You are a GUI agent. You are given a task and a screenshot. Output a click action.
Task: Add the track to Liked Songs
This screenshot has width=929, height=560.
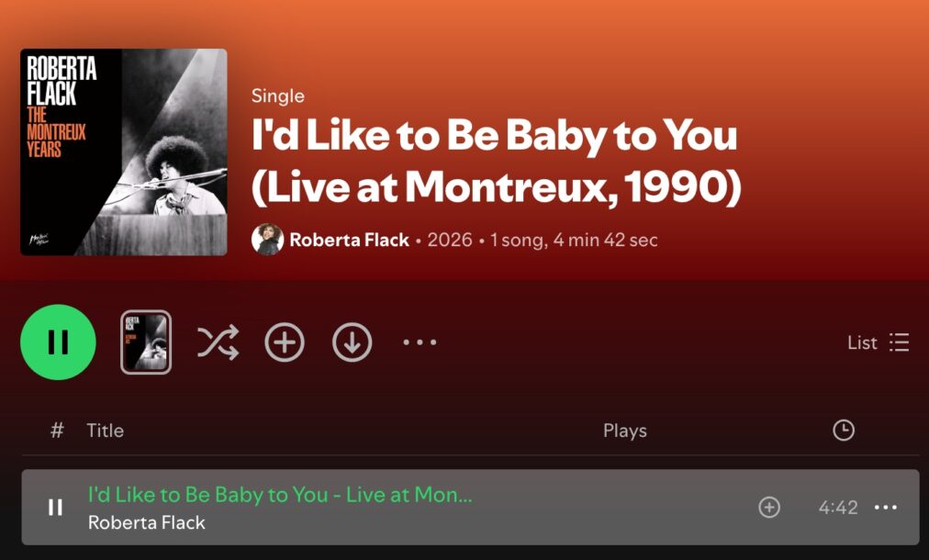point(769,508)
